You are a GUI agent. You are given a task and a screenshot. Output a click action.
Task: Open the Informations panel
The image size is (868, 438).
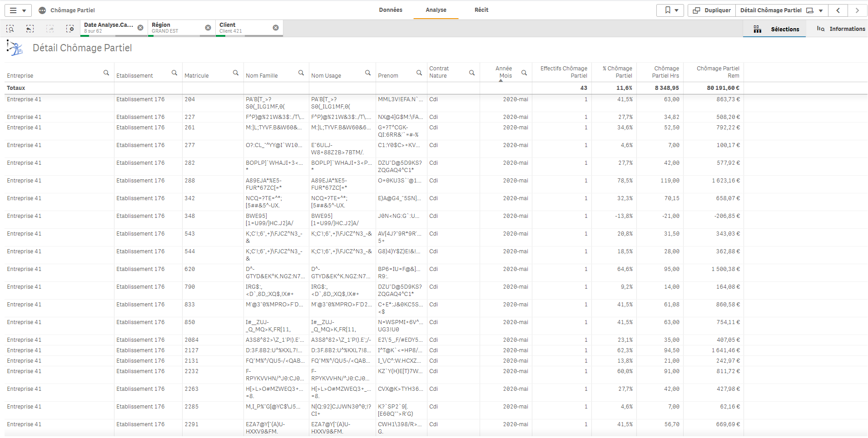(841, 29)
